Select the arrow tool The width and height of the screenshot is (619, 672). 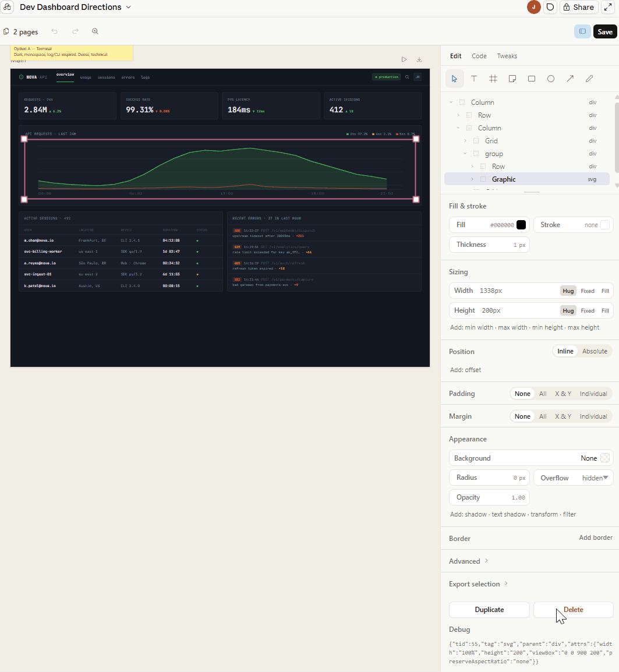570,79
